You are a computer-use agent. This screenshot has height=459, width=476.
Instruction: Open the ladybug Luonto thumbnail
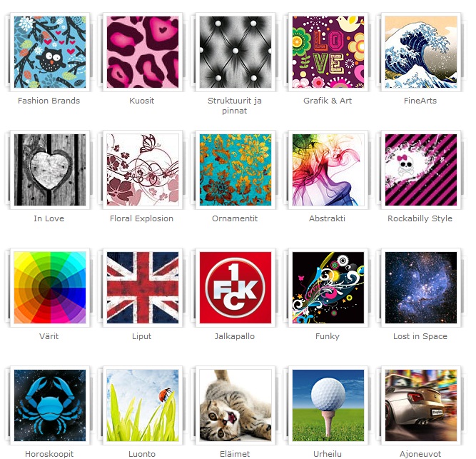pyautogui.click(x=143, y=405)
